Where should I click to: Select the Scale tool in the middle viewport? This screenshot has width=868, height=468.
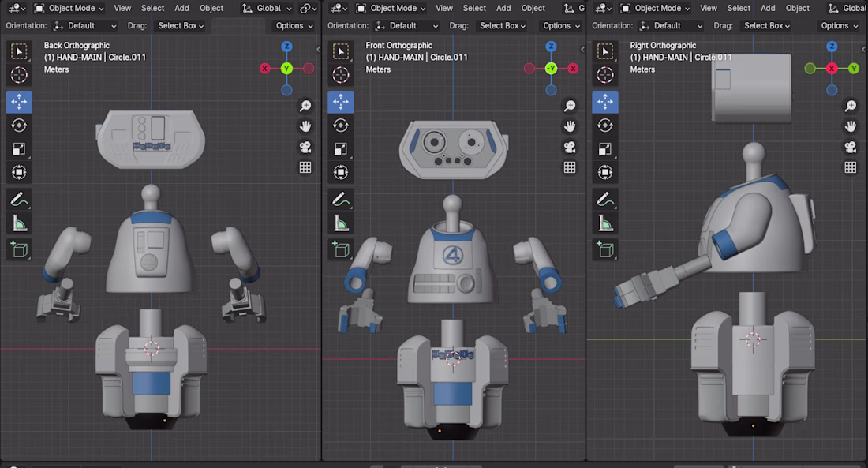(341, 149)
